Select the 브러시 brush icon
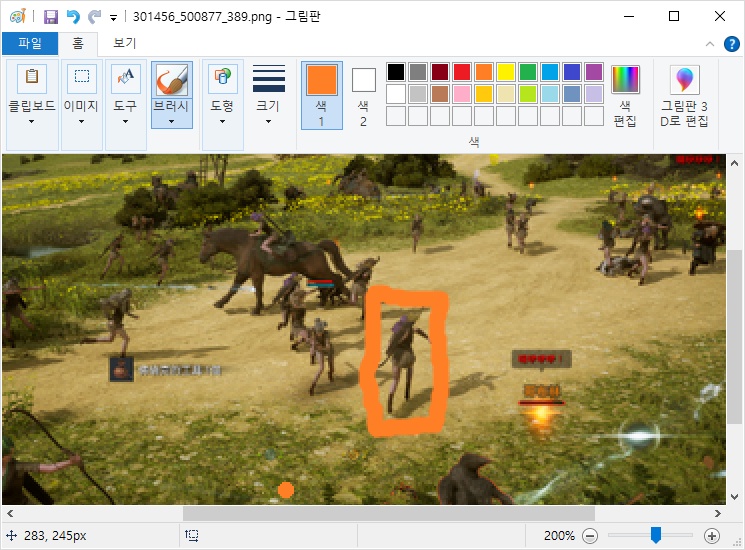This screenshot has height=550, width=745. click(172, 80)
